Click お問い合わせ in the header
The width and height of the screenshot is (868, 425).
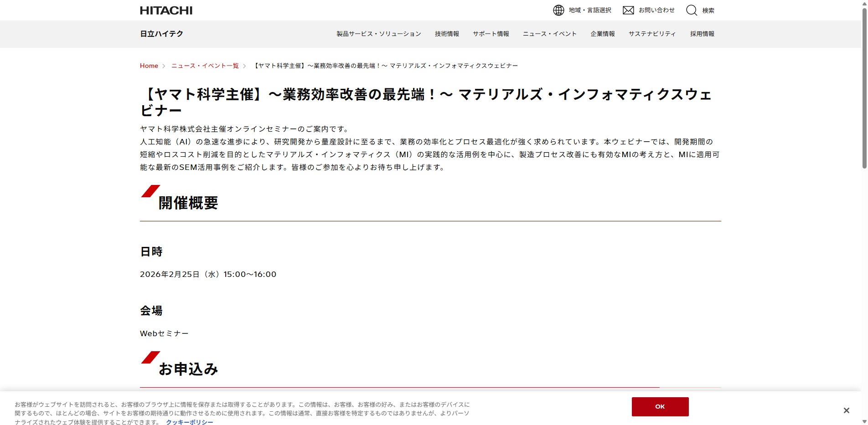656,10
